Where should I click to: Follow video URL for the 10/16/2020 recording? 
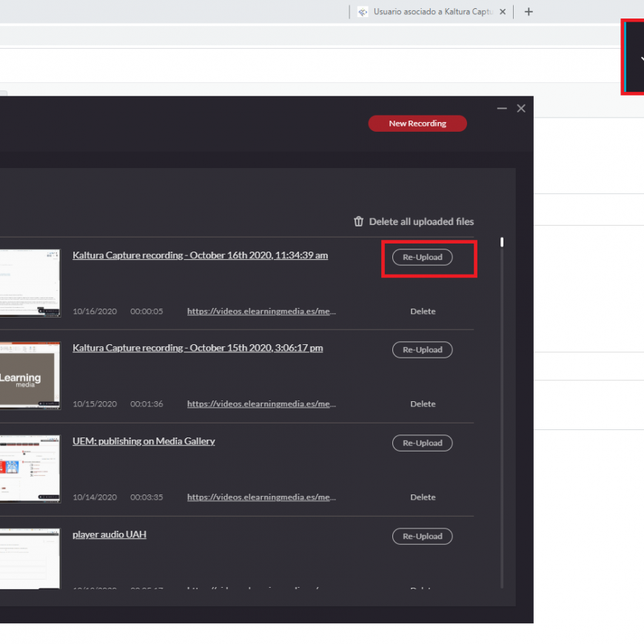[x=261, y=312]
